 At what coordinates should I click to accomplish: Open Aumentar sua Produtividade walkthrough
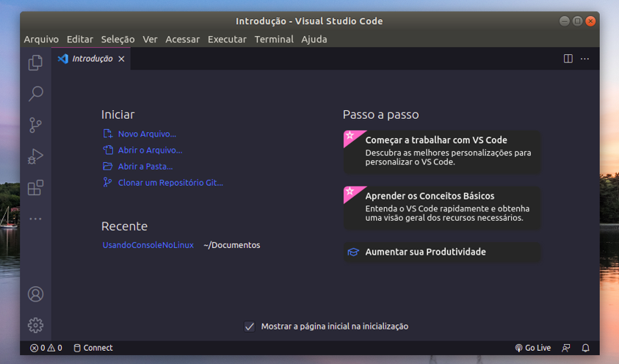(442, 252)
